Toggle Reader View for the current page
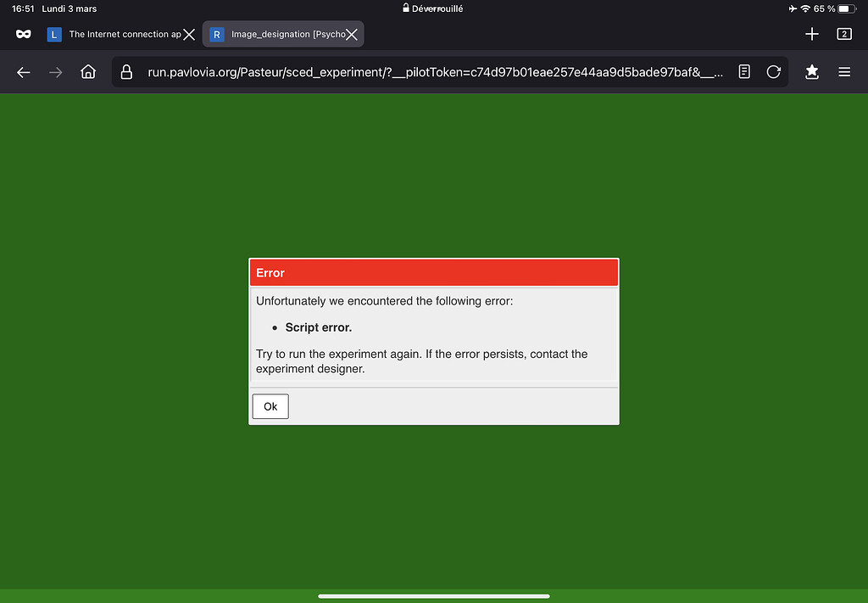Image resolution: width=868 pixels, height=603 pixels. 744,72
